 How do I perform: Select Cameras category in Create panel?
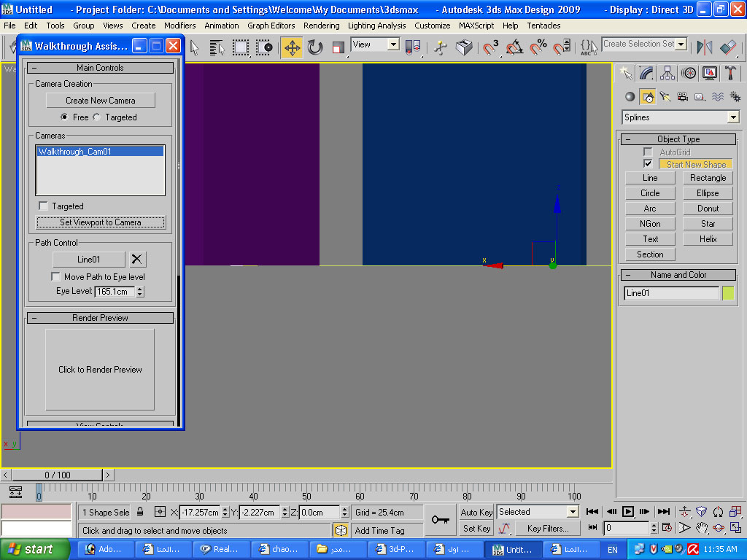tap(683, 97)
